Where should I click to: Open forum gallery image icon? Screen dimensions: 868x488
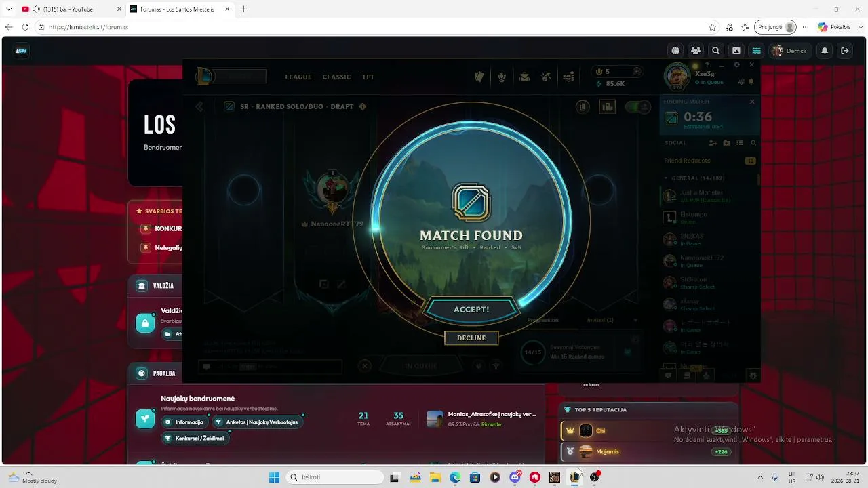736,51
